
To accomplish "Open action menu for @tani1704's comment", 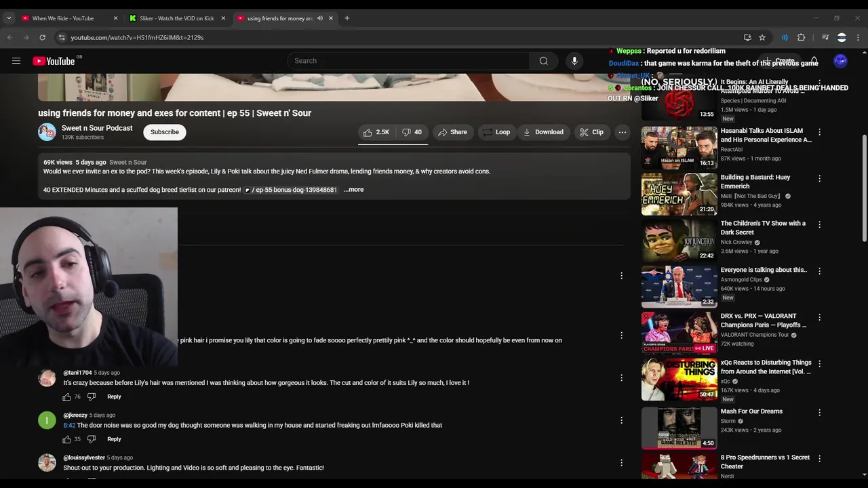I will (x=621, y=378).
